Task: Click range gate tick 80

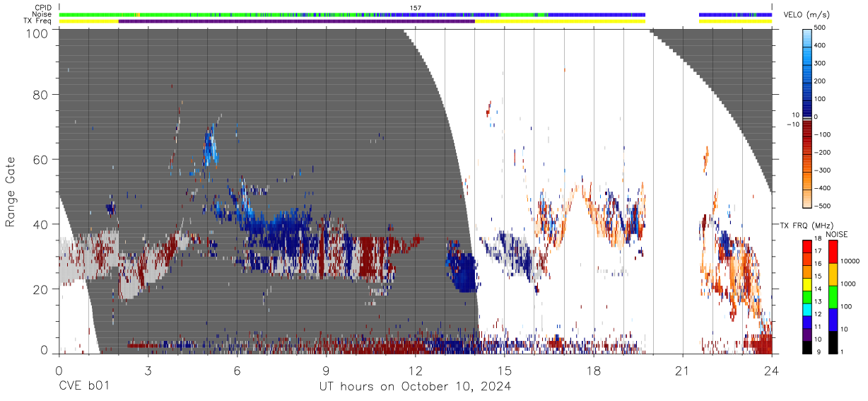Action: (42, 95)
